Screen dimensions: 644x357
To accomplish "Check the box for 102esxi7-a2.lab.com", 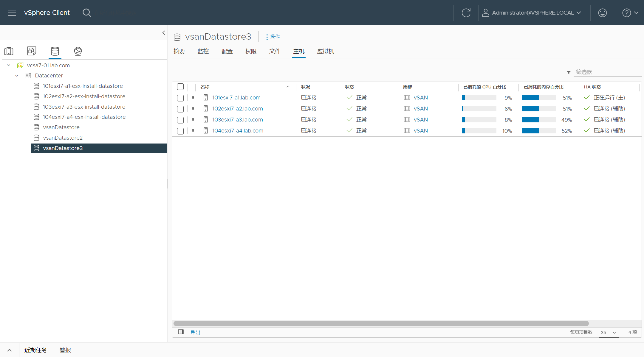I will pyautogui.click(x=180, y=109).
